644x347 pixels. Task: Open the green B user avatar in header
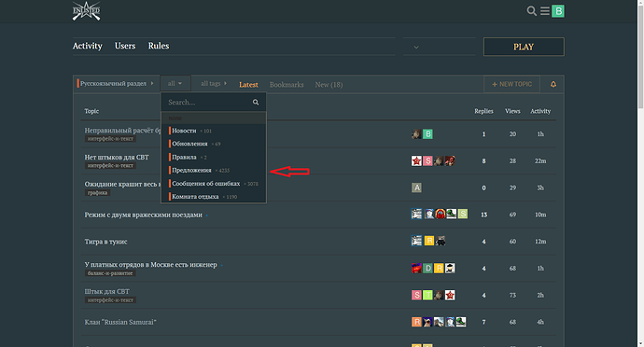(x=558, y=11)
